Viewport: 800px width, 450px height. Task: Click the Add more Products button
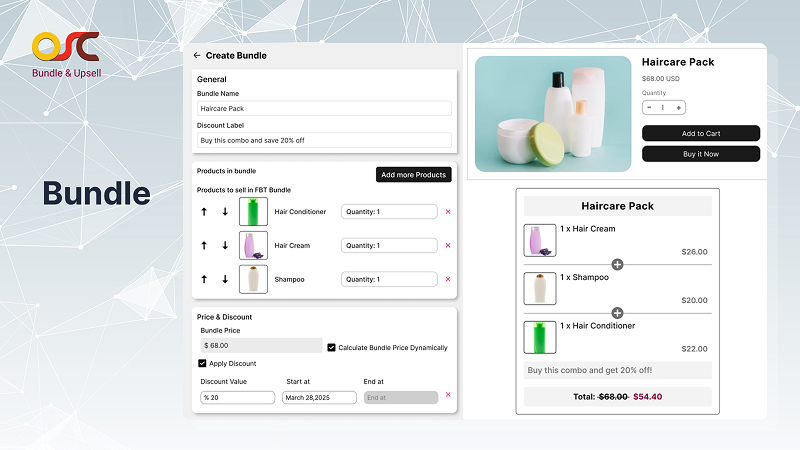pyautogui.click(x=414, y=174)
